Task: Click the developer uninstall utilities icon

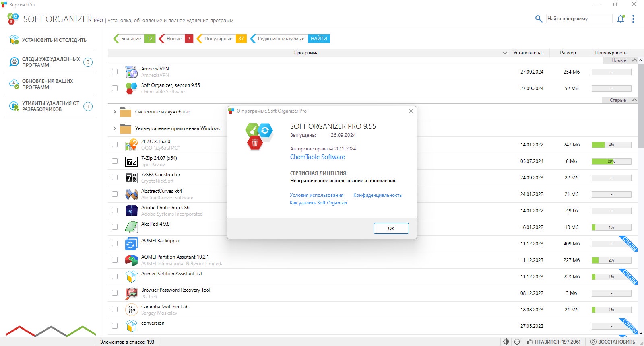Action: (14, 106)
